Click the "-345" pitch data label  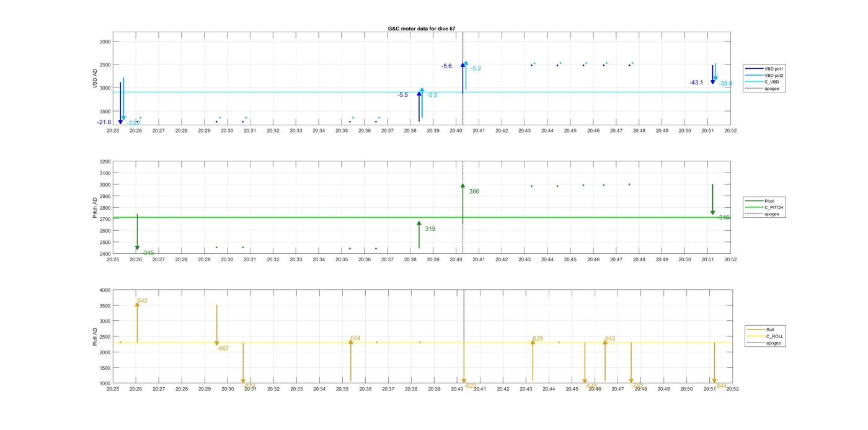tap(148, 253)
